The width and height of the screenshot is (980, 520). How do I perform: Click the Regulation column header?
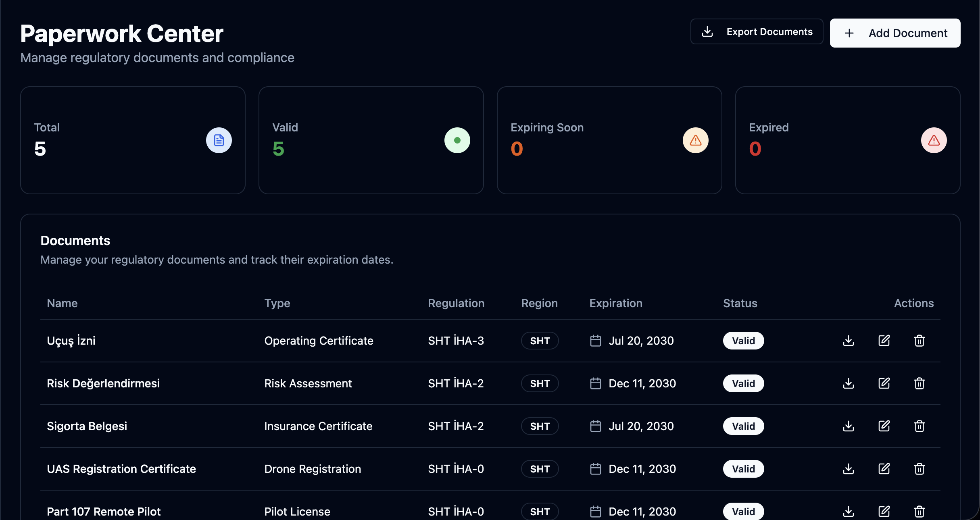[456, 303]
